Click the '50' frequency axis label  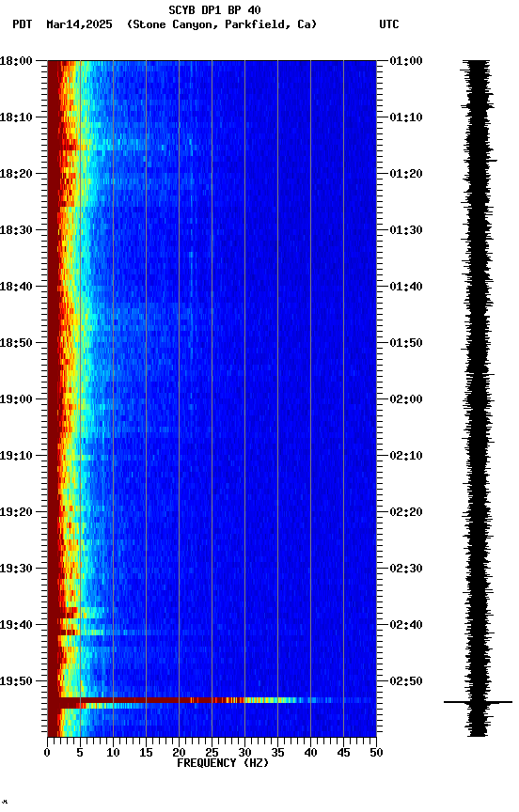pos(376,753)
